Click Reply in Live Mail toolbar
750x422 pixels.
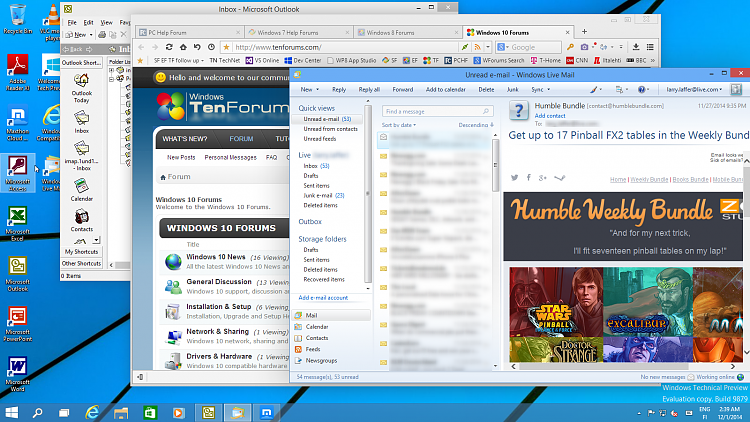pyautogui.click(x=339, y=89)
